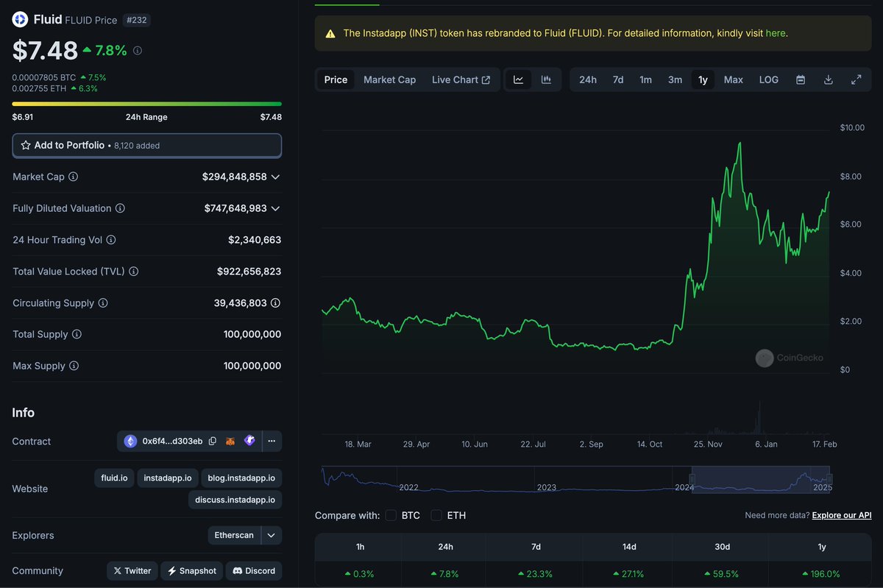Open Etherscan explorers dropdown arrow

(272, 536)
